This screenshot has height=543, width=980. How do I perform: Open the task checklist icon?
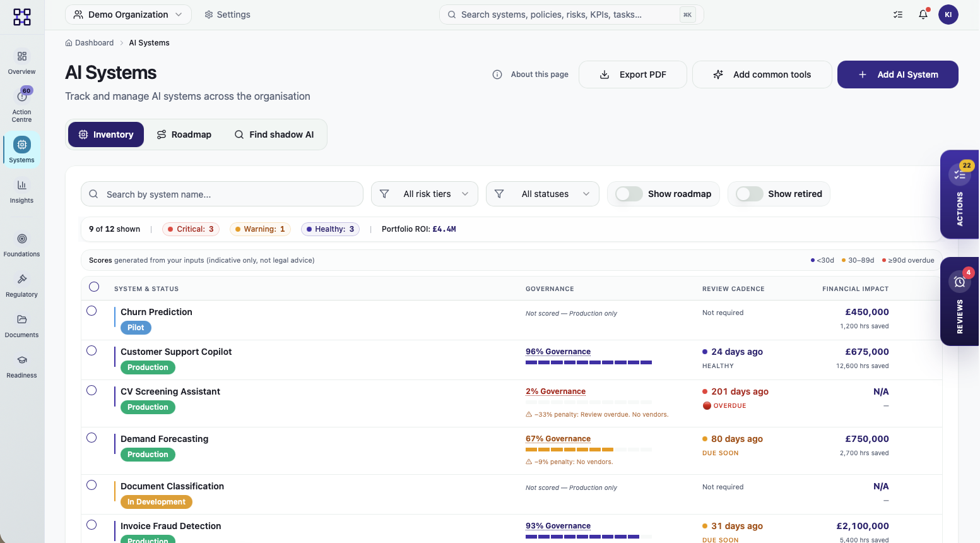tap(898, 15)
